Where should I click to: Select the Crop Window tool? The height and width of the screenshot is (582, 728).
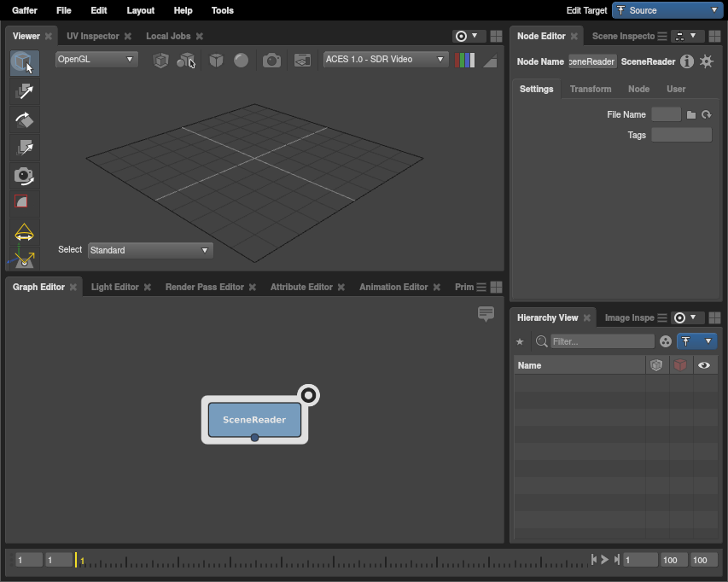pyautogui.click(x=24, y=203)
